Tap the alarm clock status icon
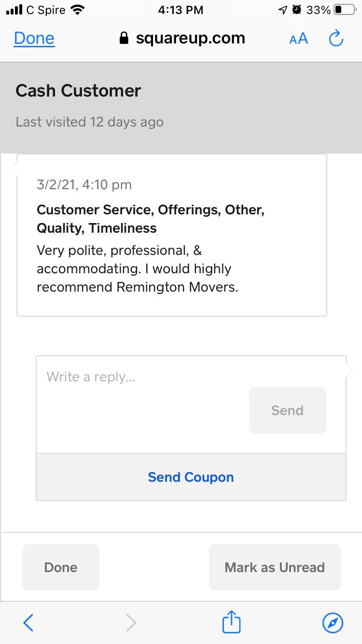The image size is (362, 644). pos(297,10)
